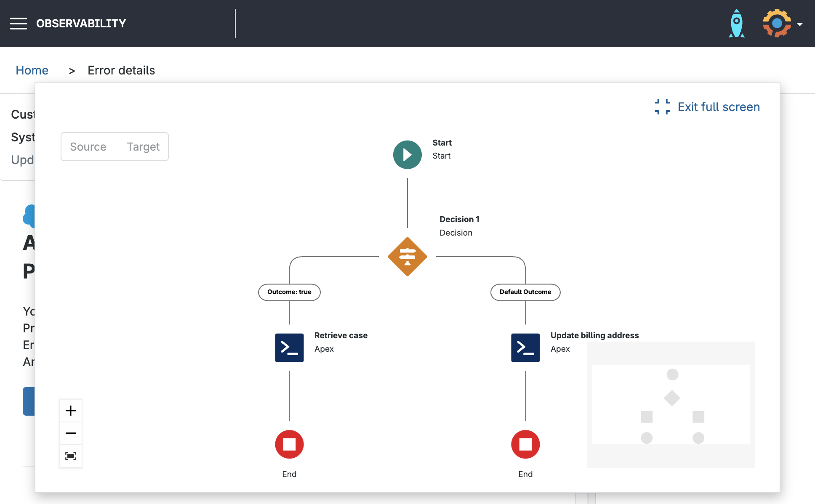The image size is (815, 504).
Task: Click the rocket icon in header
Action: (737, 24)
